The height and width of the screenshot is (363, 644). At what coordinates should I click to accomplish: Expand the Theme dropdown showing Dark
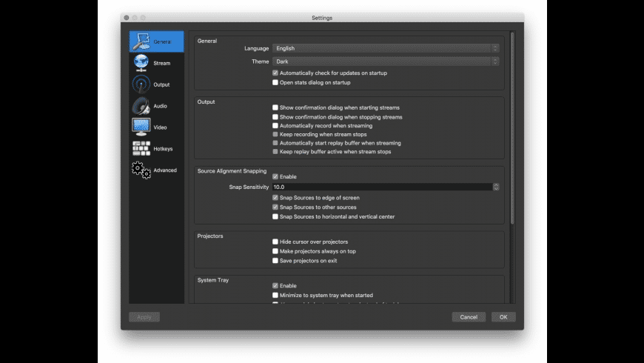coord(386,61)
